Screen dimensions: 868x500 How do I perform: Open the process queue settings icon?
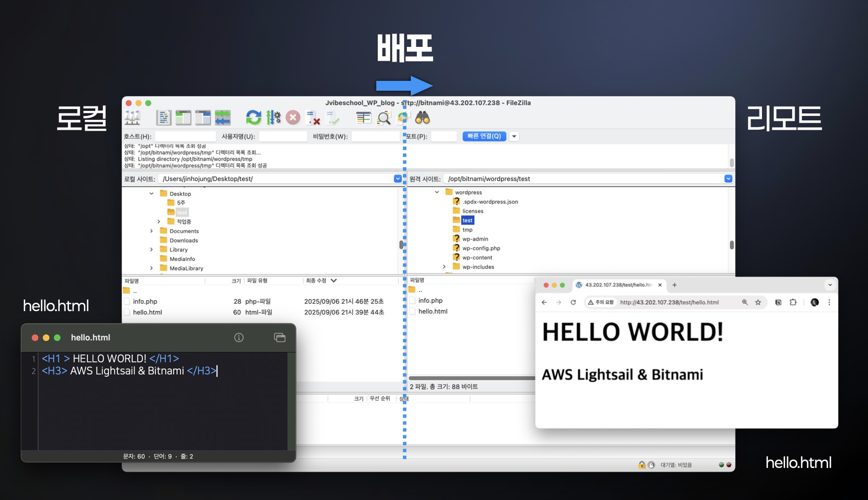273,118
